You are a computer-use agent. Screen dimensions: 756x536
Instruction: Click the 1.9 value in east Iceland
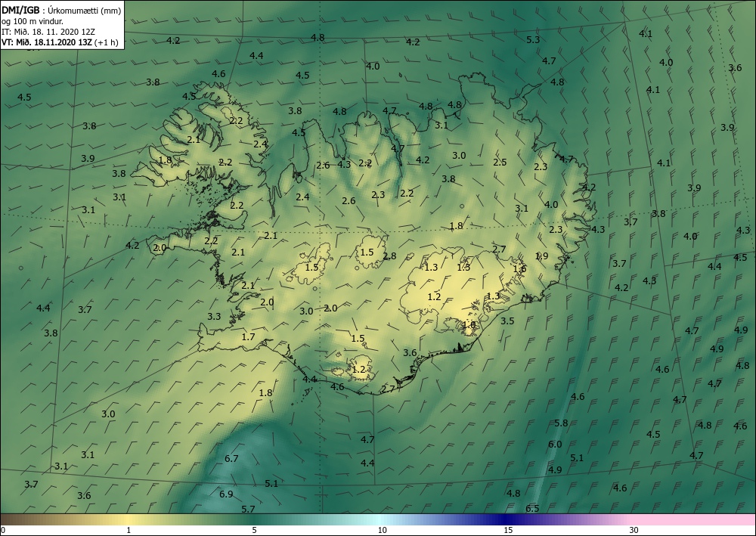point(541,256)
